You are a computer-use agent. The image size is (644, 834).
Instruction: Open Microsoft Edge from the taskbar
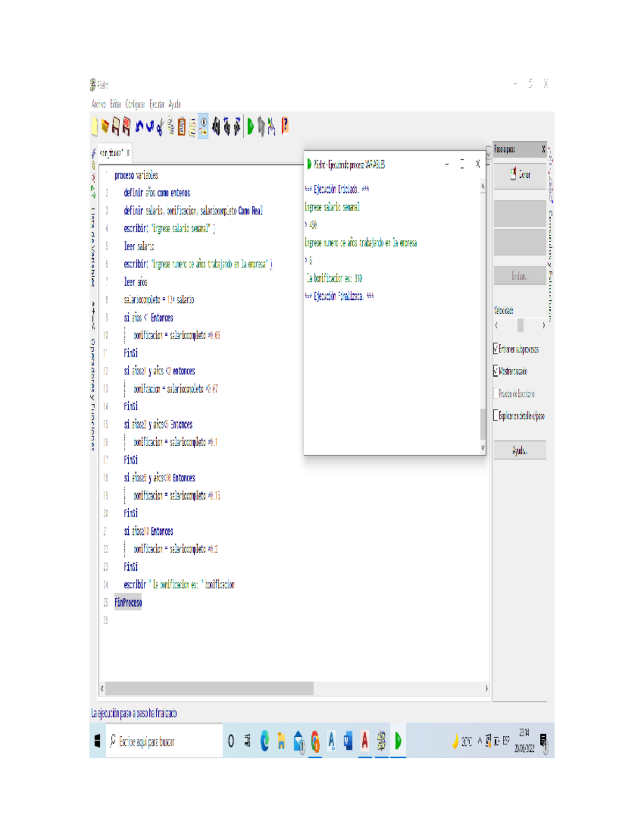coord(265,741)
